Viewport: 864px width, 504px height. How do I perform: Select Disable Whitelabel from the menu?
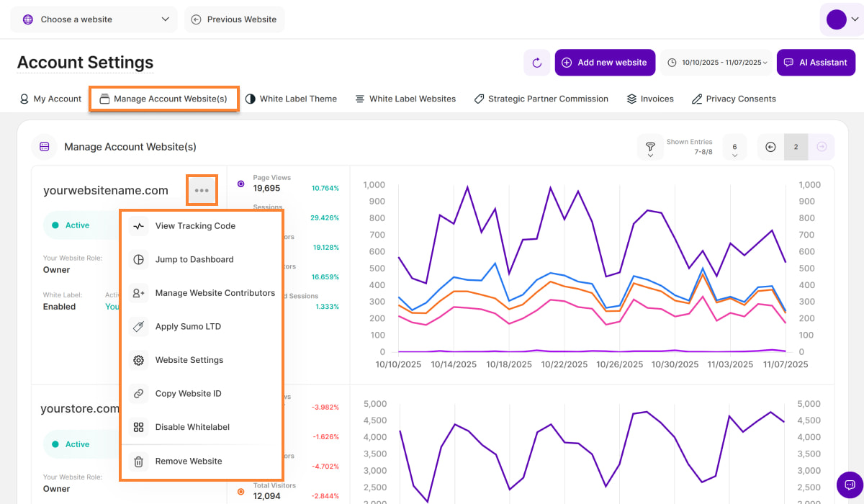click(x=192, y=427)
